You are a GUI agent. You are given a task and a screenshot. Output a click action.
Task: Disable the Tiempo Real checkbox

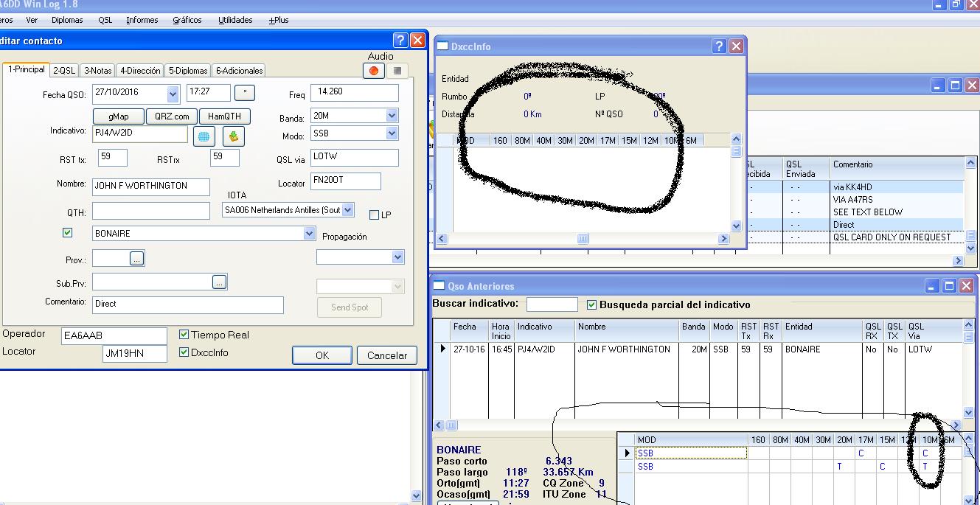click(x=184, y=335)
